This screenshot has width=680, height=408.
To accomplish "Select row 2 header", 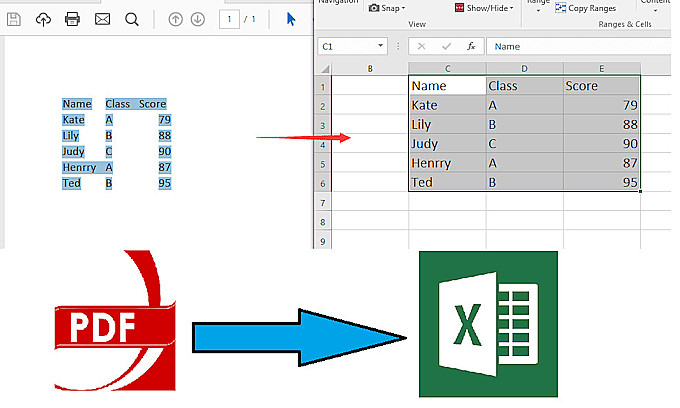I will (x=323, y=106).
